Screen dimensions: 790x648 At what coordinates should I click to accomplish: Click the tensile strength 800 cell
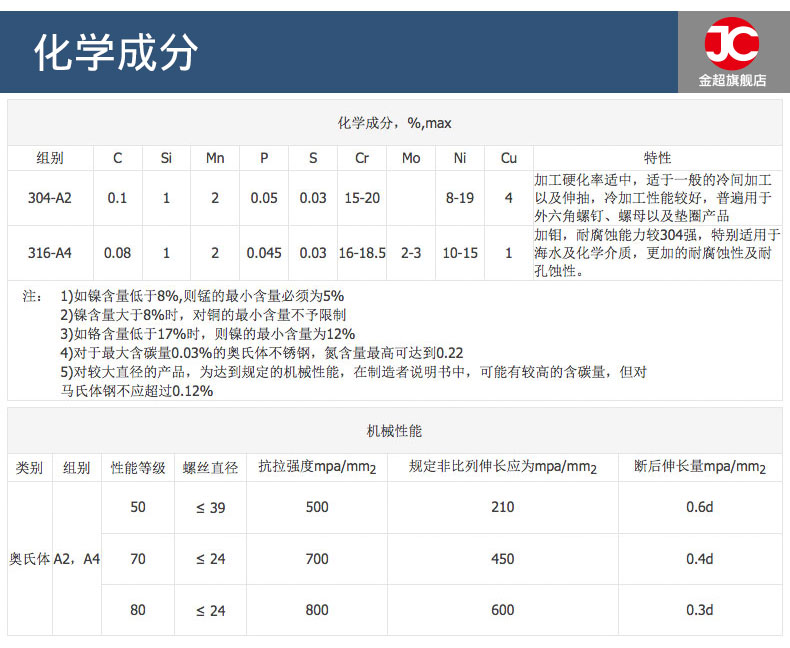pos(317,610)
